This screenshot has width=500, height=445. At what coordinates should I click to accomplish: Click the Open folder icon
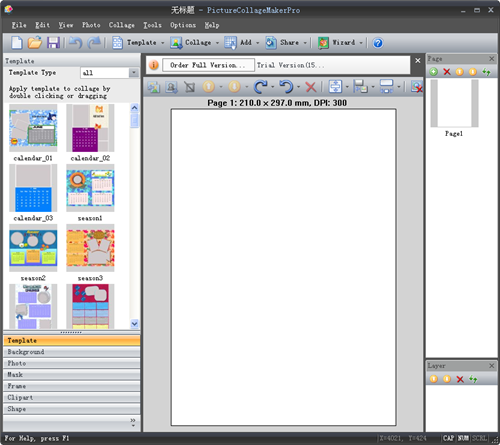coord(35,43)
